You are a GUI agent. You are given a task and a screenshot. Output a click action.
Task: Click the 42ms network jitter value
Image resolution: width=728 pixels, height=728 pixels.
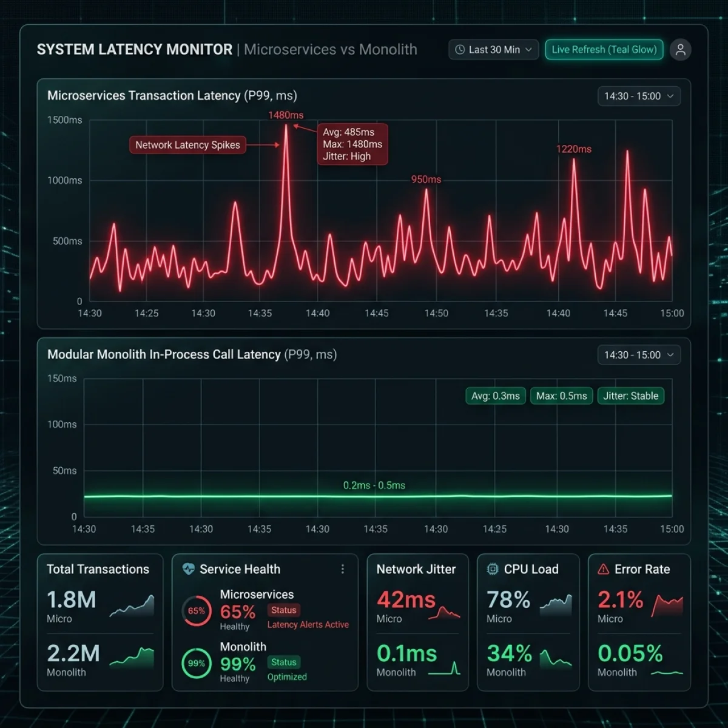(x=406, y=600)
